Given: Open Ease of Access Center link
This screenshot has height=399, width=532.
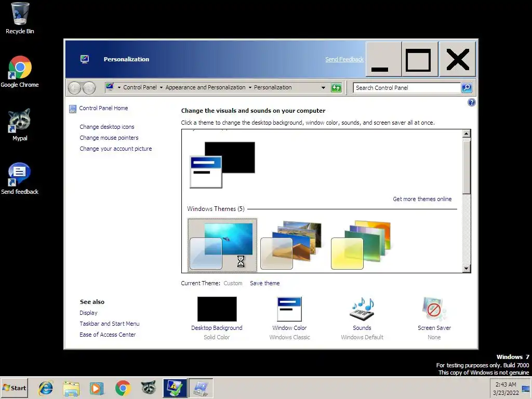Looking at the screenshot, I should (108, 335).
